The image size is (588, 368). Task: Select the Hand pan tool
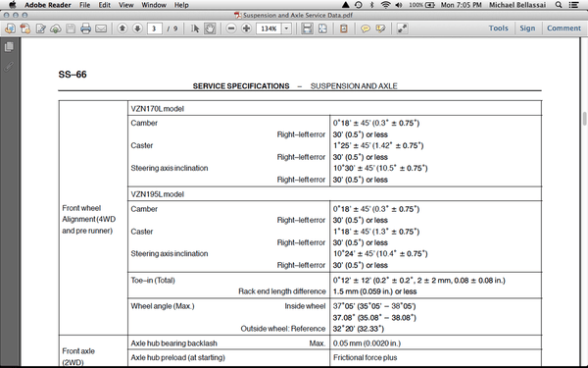[x=210, y=28]
